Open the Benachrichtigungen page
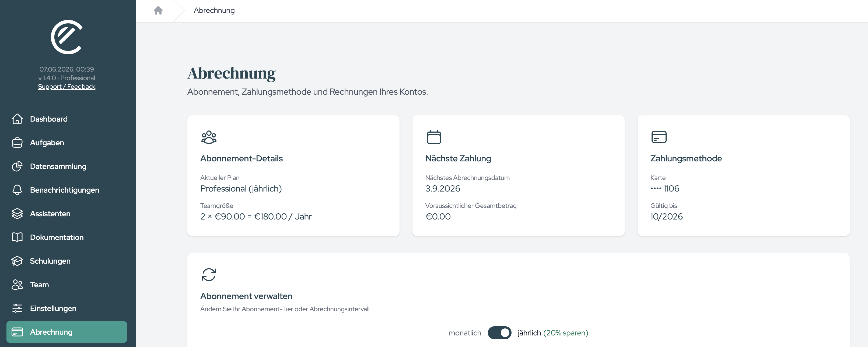 click(67, 190)
